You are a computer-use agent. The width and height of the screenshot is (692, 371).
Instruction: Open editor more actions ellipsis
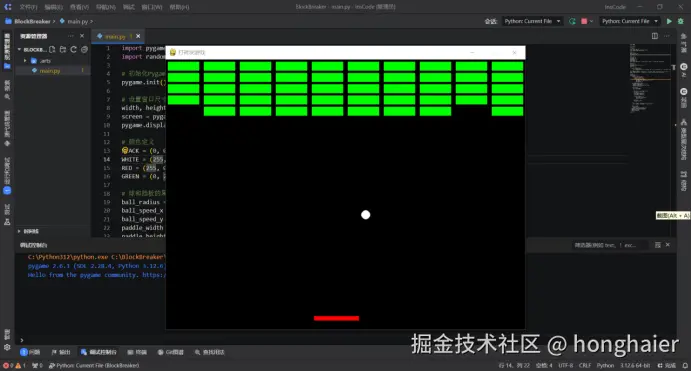(x=667, y=36)
